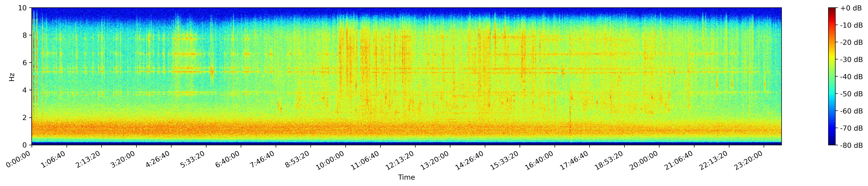The image size is (868, 186).
Task: Click the -30 dB colorbar label
Action: [852, 59]
